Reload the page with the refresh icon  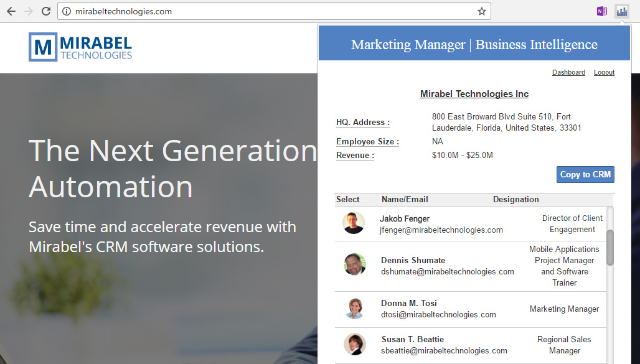(x=46, y=11)
